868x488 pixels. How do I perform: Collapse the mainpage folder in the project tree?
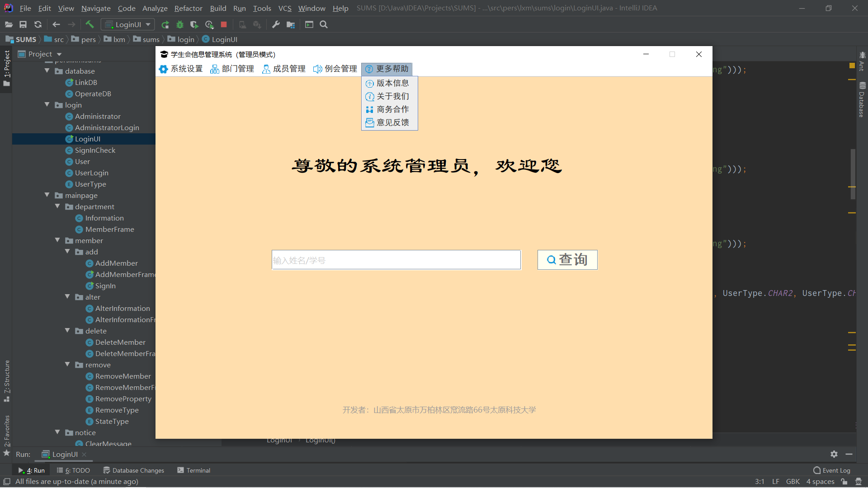pyautogui.click(x=47, y=195)
